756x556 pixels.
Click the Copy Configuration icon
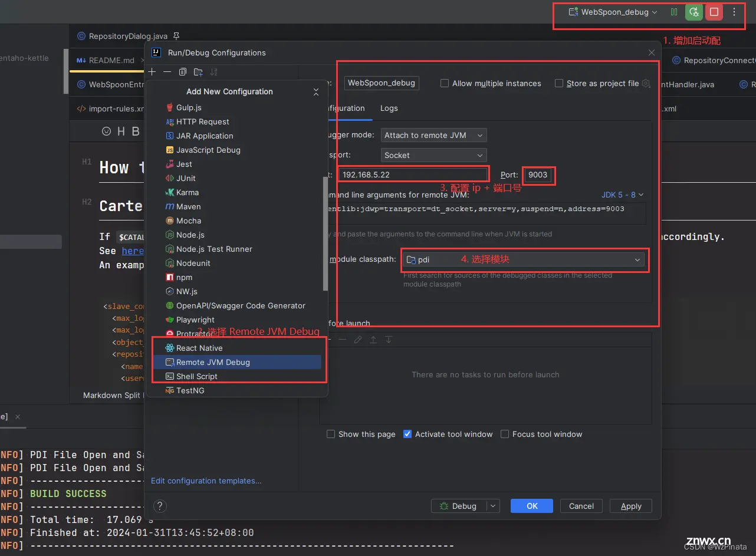point(183,72)
